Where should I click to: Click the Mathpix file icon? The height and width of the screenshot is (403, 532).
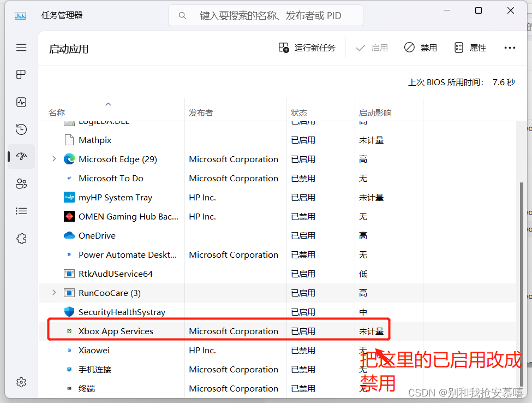click(x=69, y=140)
